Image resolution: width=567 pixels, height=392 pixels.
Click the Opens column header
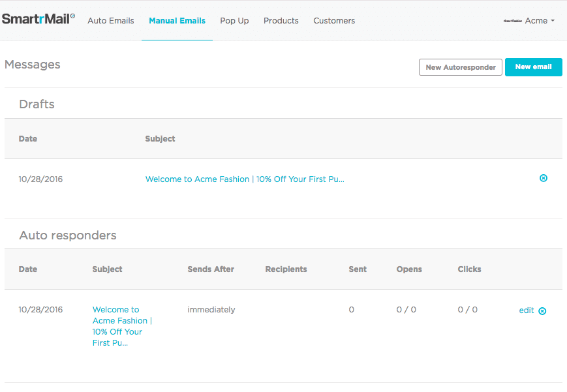[x=409, y=269]
